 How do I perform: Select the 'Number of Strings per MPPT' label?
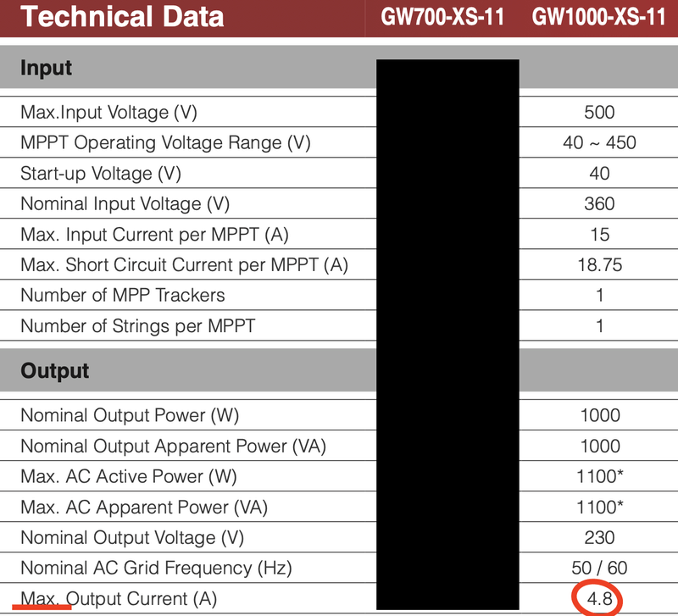[138, 326]
